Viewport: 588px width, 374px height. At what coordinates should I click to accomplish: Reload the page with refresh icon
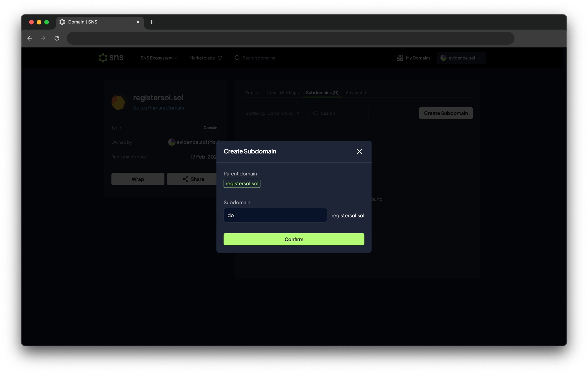tap(57, 38)
